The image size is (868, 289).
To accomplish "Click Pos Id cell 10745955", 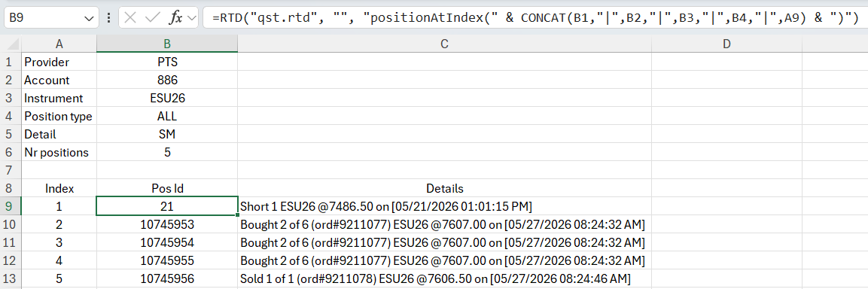I will (167, 260).
